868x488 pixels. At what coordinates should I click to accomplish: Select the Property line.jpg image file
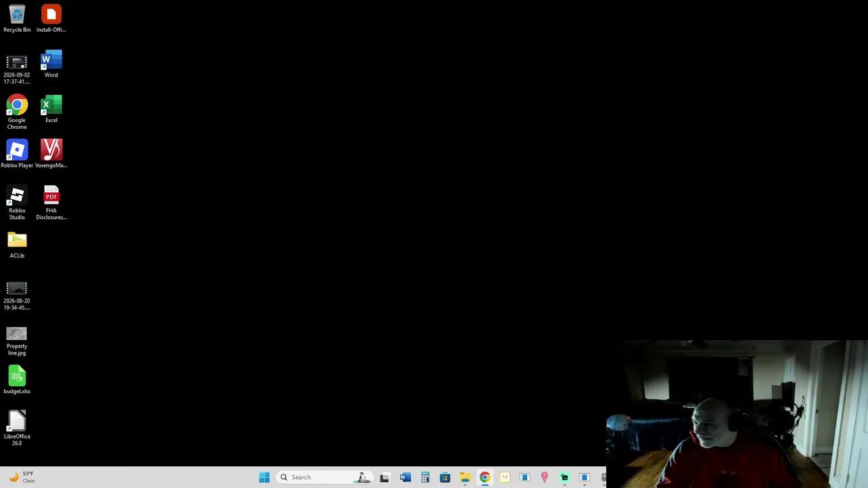click(17, 341)
